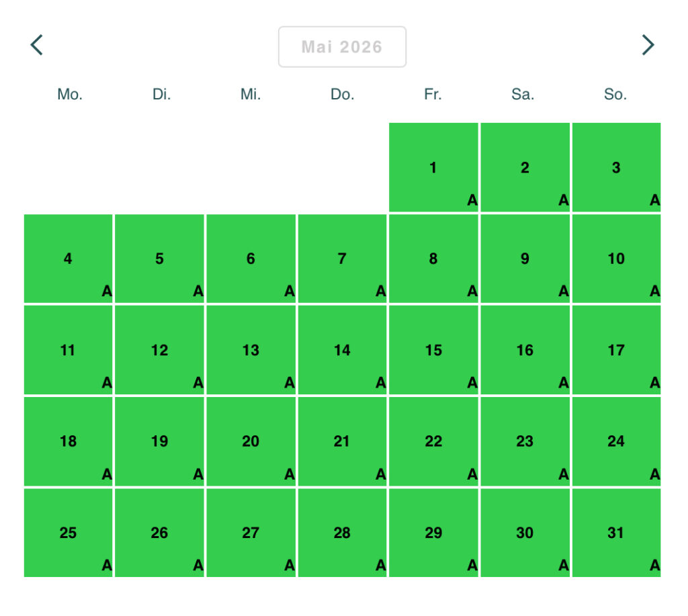Select date 17 in Sunday column

616,351
